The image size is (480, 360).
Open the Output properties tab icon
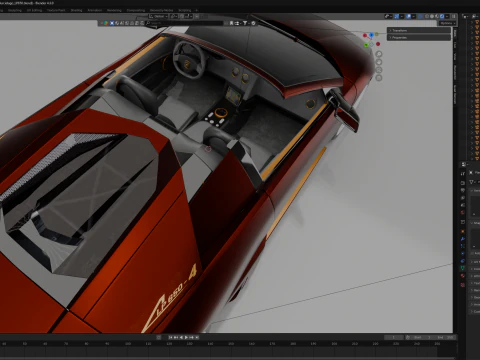click(x=463, y=190)
